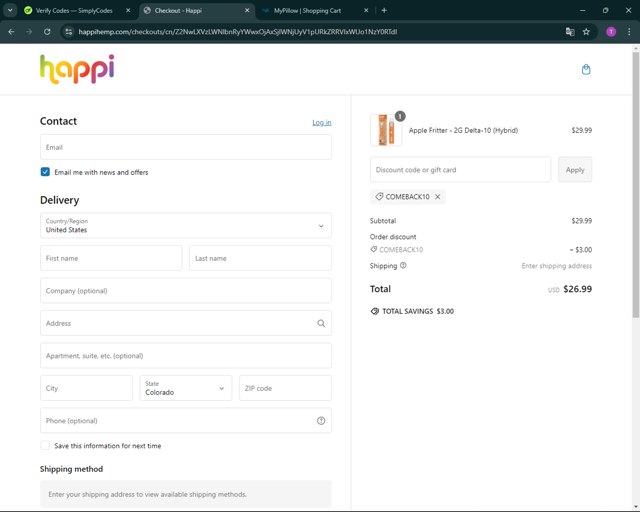Click the $26.99 total amount
640x512 pixels.
578,289
